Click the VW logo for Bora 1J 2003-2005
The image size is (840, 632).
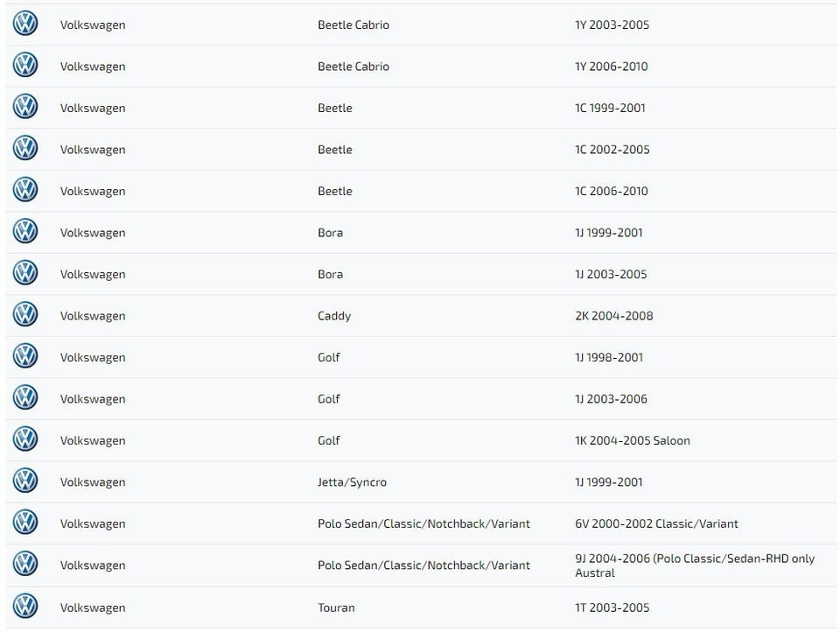point(25,273)
